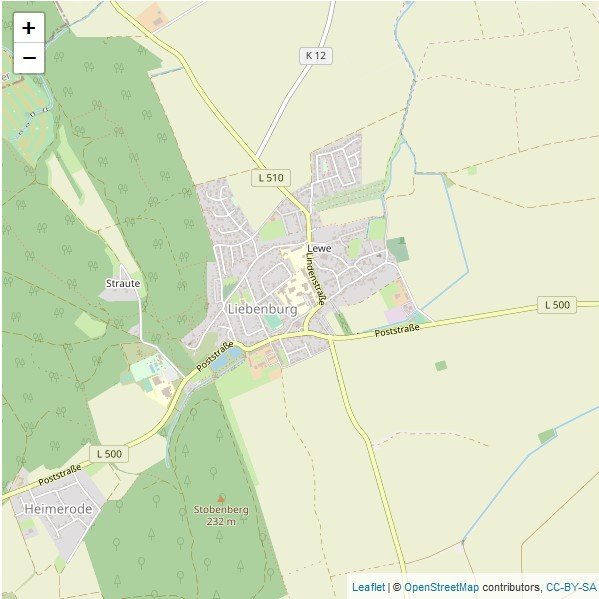The width and height of the screenshot is (599, 599).
Task: Open the Leaflet attribution link
Action: click(368, 587)
